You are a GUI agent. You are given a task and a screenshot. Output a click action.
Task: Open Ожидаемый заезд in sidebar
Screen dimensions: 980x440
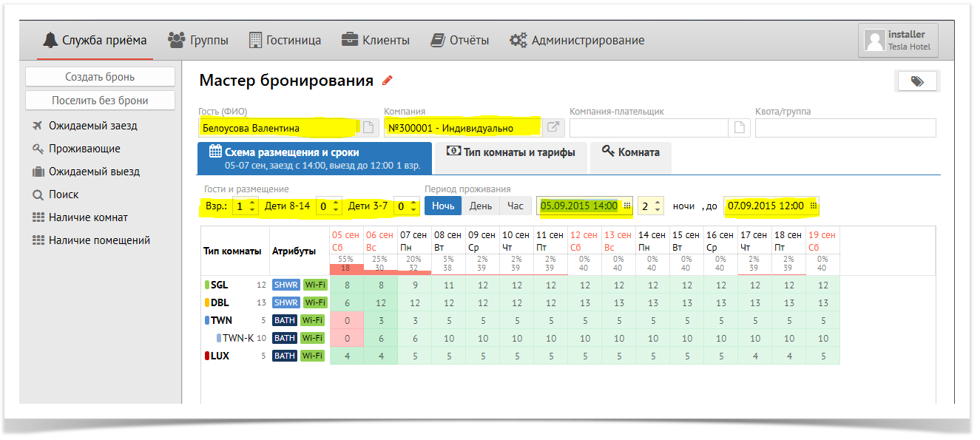pyautogui.click(x=92, y=126)
